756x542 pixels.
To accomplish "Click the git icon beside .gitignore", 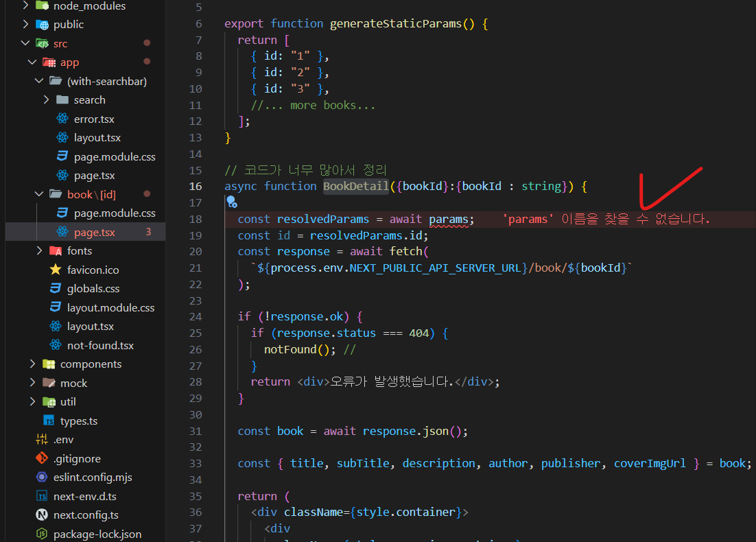I will point(42,458).
